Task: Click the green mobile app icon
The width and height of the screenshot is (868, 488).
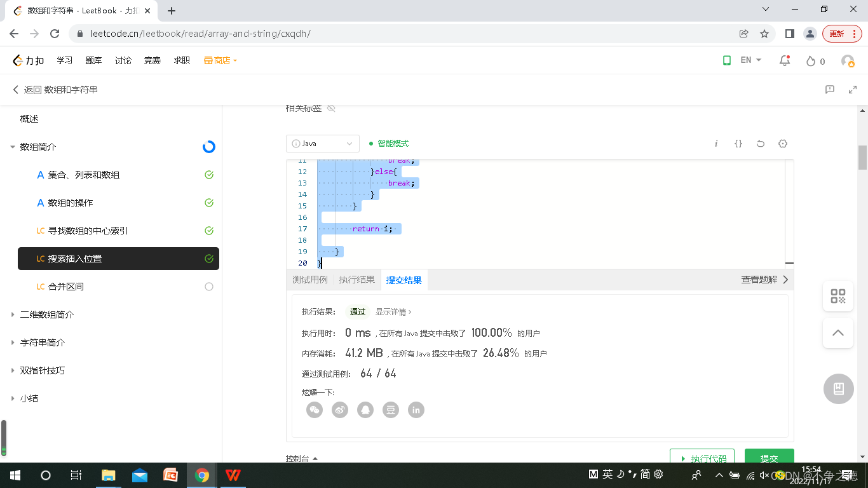Action: coord(727,60)
